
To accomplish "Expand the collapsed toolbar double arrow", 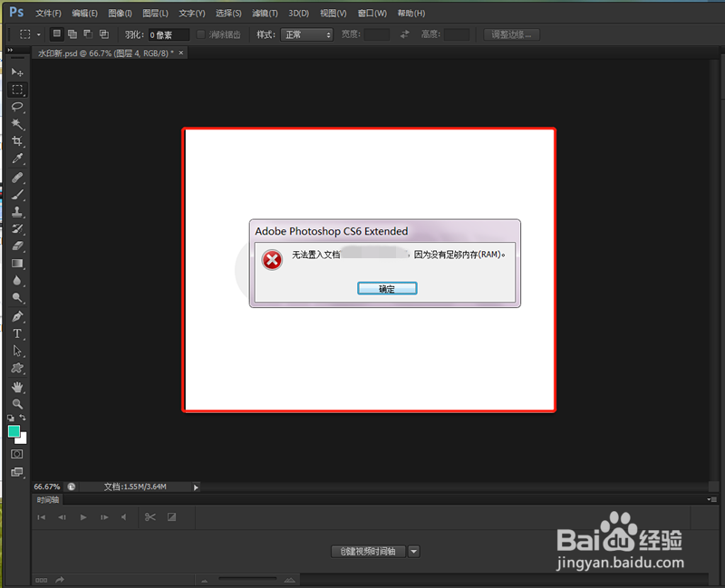I will 10,51.
